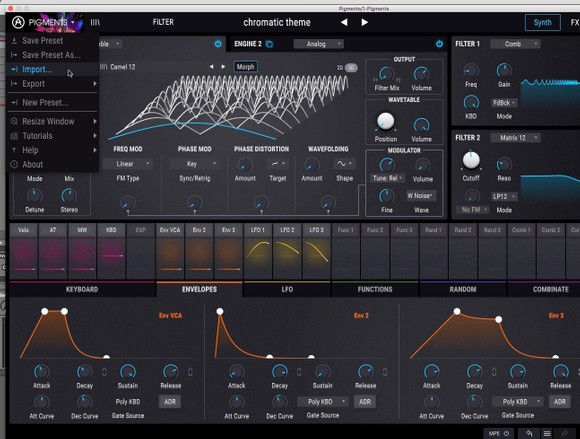
Task: Toggle the Env VCA Decay link icon
Action: click(104, 372)
